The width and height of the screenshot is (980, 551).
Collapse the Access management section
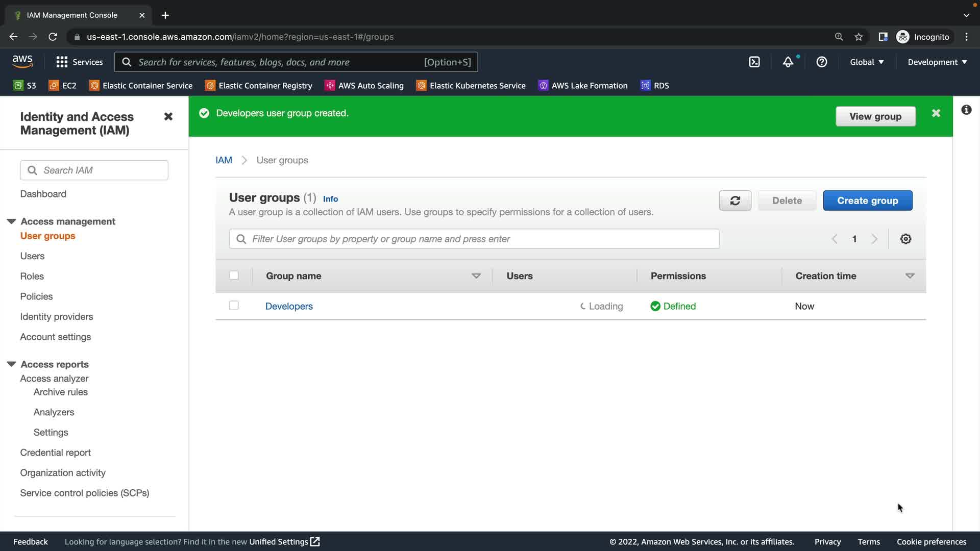11,221
